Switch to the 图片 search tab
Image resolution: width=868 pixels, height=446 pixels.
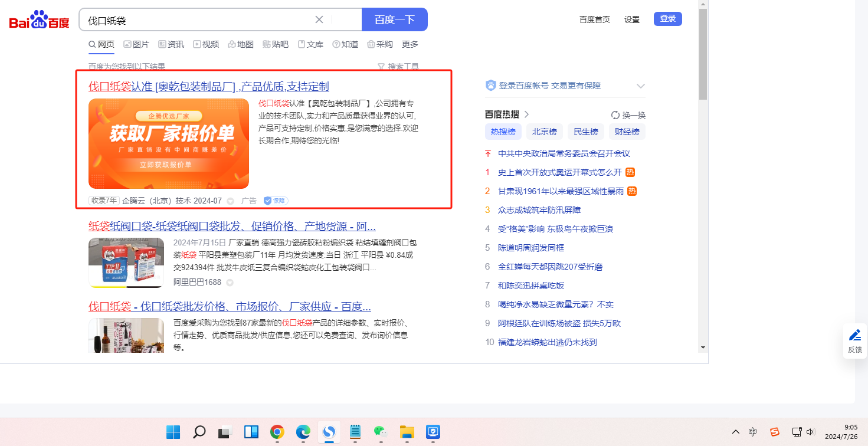(136, 44)
